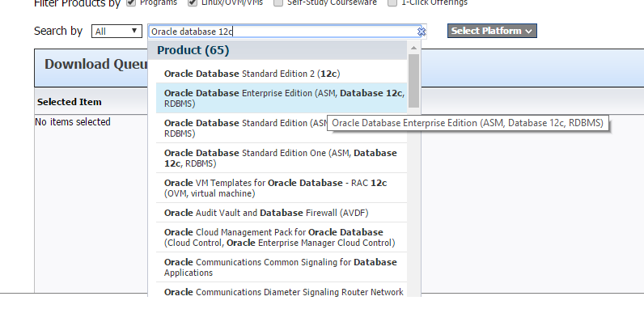Choose Oracle Database Enterprise Edition suggestion

point(278,98)
